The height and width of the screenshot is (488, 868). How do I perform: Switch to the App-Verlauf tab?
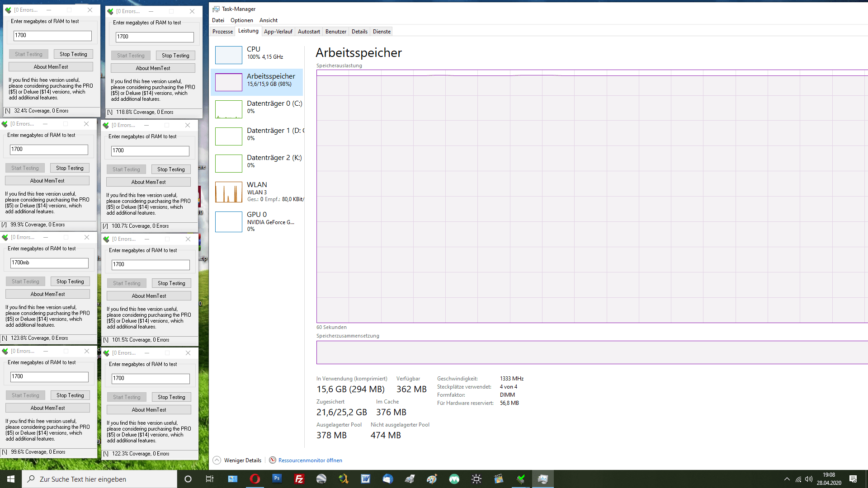(278, 32)
